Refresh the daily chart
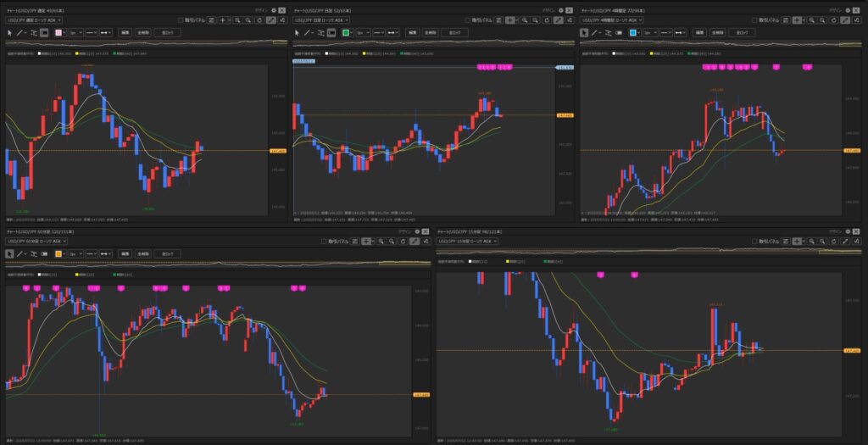This screenshot has height=445, width=868. pos(547,20)
